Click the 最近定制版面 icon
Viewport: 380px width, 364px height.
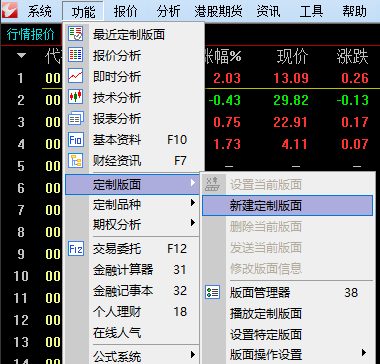pos(75,34)
